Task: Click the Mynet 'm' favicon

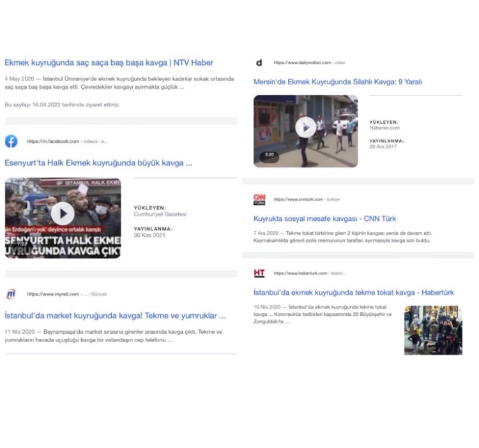Action: coord(11,294)
